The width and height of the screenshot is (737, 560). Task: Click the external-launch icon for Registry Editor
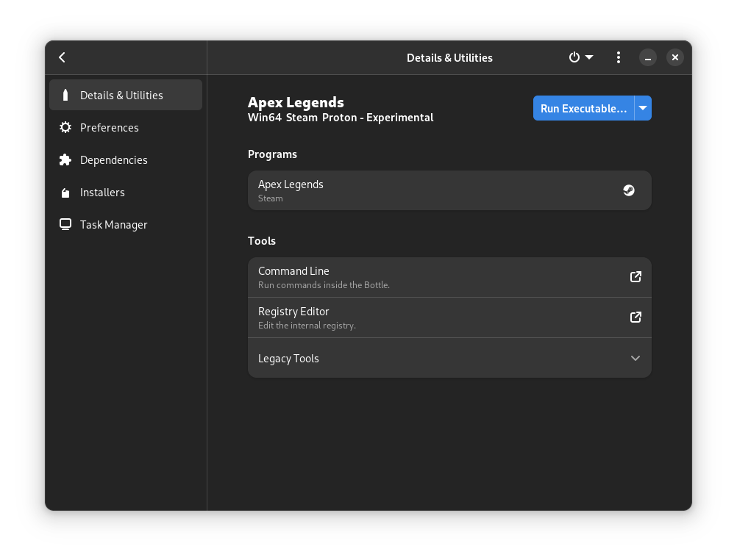(x=635, y=317)
